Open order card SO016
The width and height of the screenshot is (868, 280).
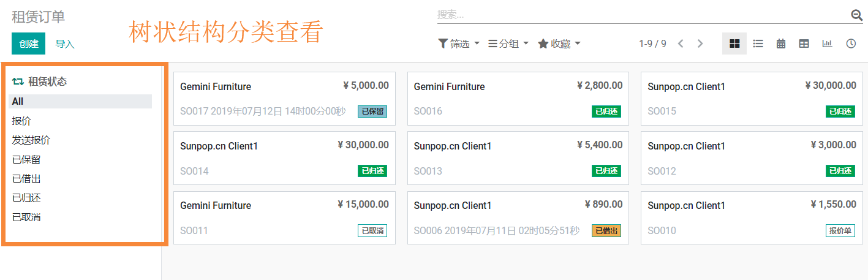click(x=518, y=98)
